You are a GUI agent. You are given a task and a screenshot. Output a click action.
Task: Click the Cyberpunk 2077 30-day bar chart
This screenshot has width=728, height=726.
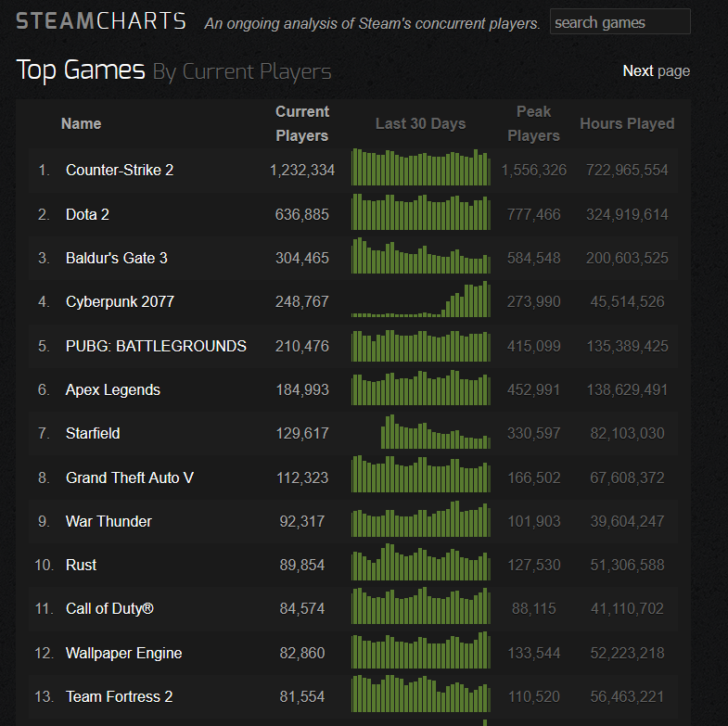[x=421, y=299]
